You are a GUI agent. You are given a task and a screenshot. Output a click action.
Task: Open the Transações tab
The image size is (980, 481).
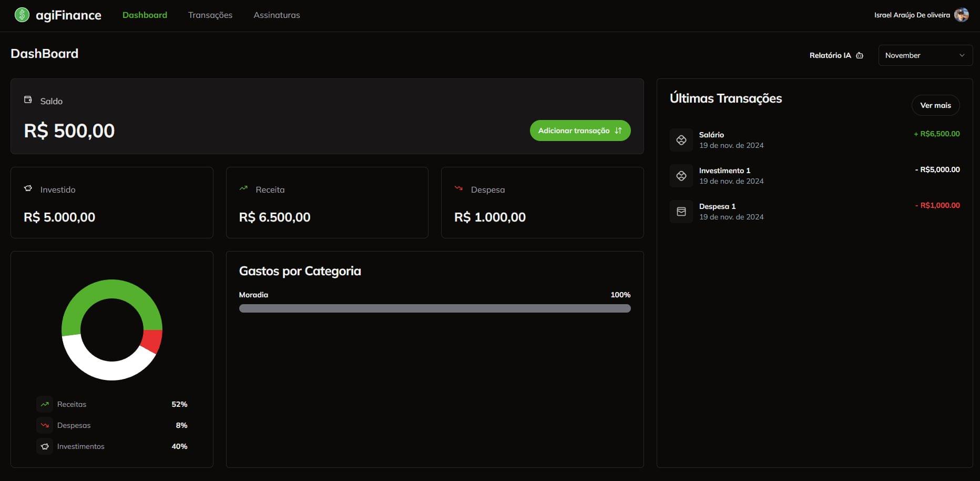coord(210,15)
